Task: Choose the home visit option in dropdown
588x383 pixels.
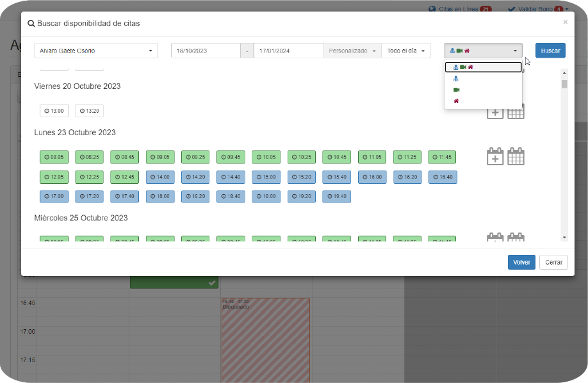Action: [457, 101]
